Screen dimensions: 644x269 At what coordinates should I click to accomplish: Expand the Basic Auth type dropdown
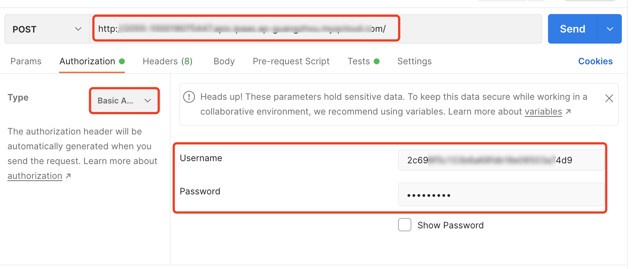pos(124,101)
